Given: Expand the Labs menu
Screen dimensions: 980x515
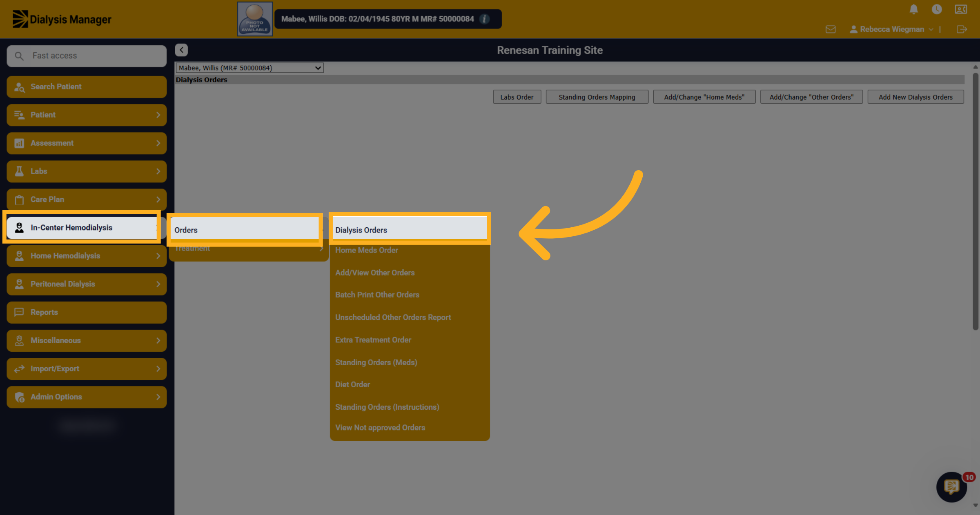Looking at the screenshot, I should [87, 171].
